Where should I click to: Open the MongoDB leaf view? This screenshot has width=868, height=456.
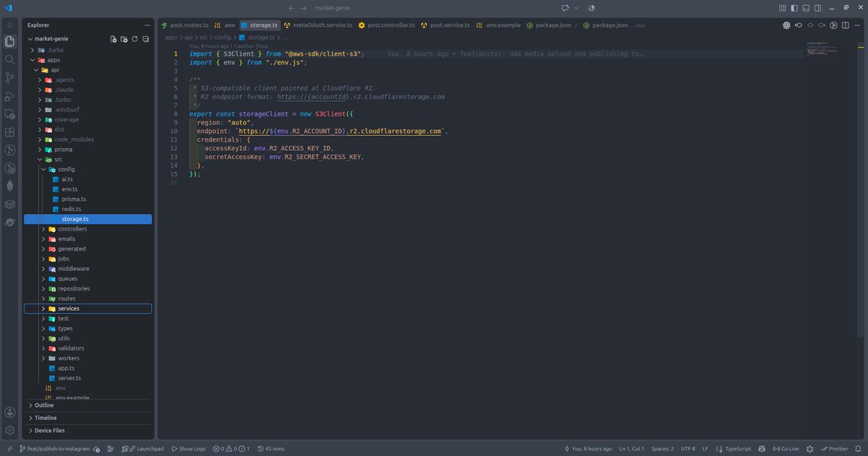pyautogui.click(x=9, y=186)
